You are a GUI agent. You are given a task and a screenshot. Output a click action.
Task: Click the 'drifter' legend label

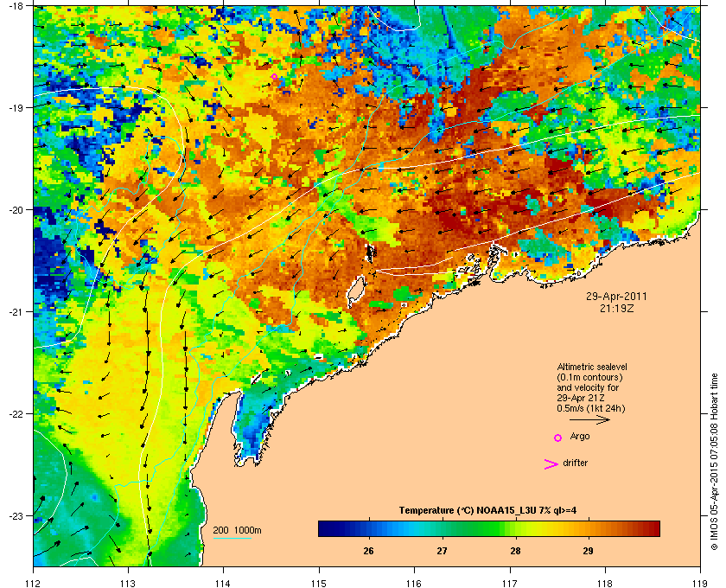coord(575,463)
